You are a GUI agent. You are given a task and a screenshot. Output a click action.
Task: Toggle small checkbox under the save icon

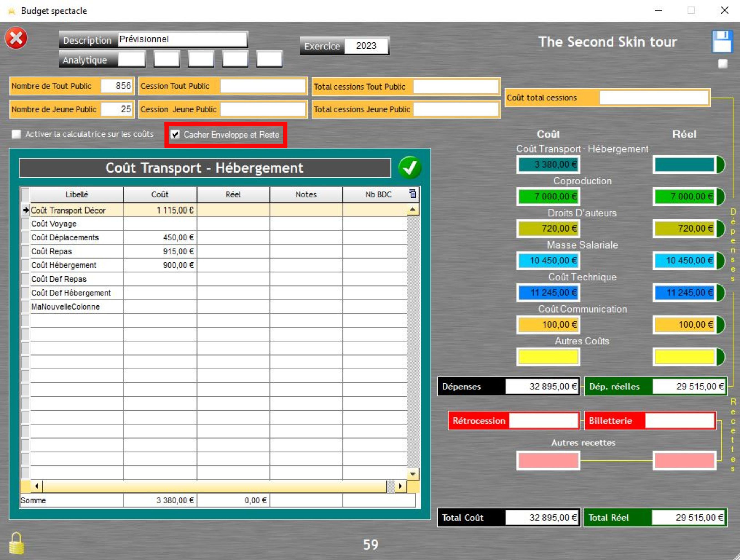[723, 64]
